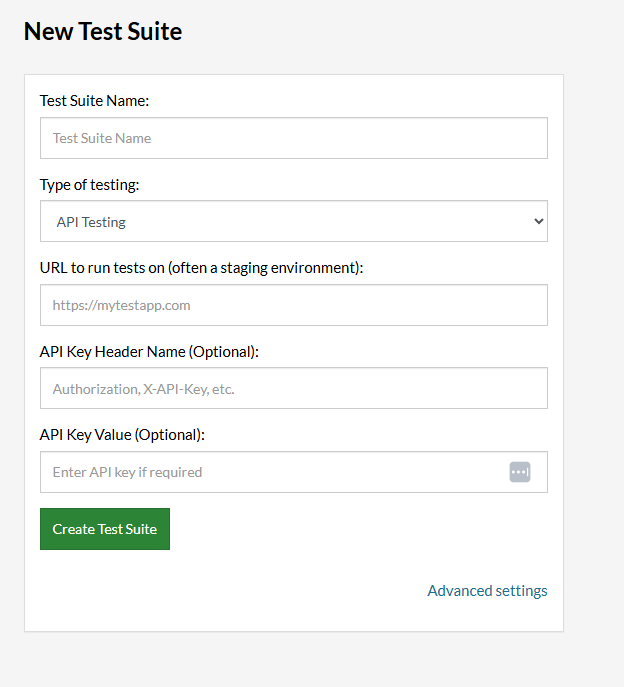The width and height of the screenshot is (624, 687).
Task: Select the API Testing option text
Action: 91,222
